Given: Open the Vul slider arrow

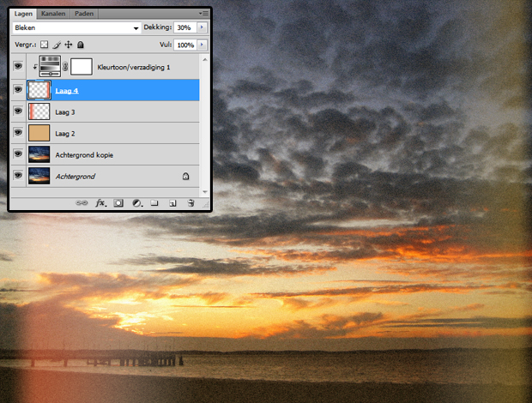Looking at the screenshot, I should click(x=202, y=45).
